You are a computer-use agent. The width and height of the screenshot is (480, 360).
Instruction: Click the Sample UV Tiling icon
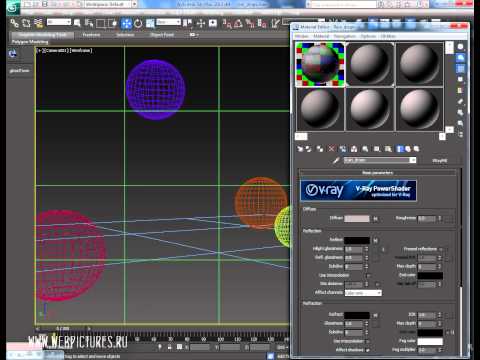461,79
